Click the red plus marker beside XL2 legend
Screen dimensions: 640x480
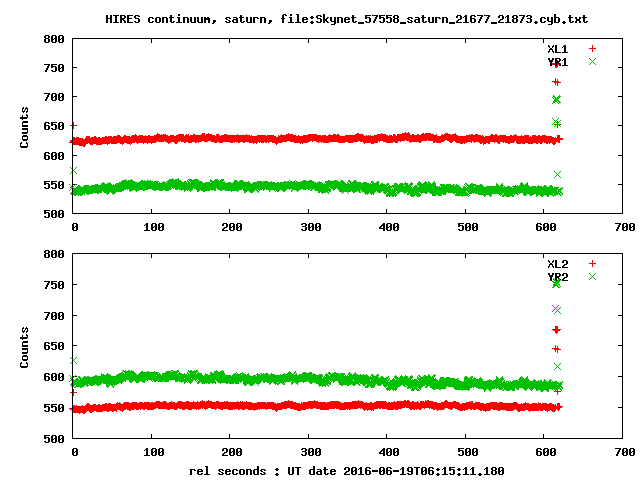tap(592, 264)
